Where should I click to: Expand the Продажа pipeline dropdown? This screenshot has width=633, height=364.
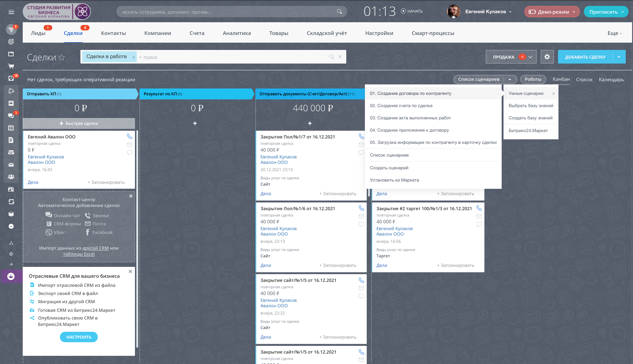(x=511, y=57)
